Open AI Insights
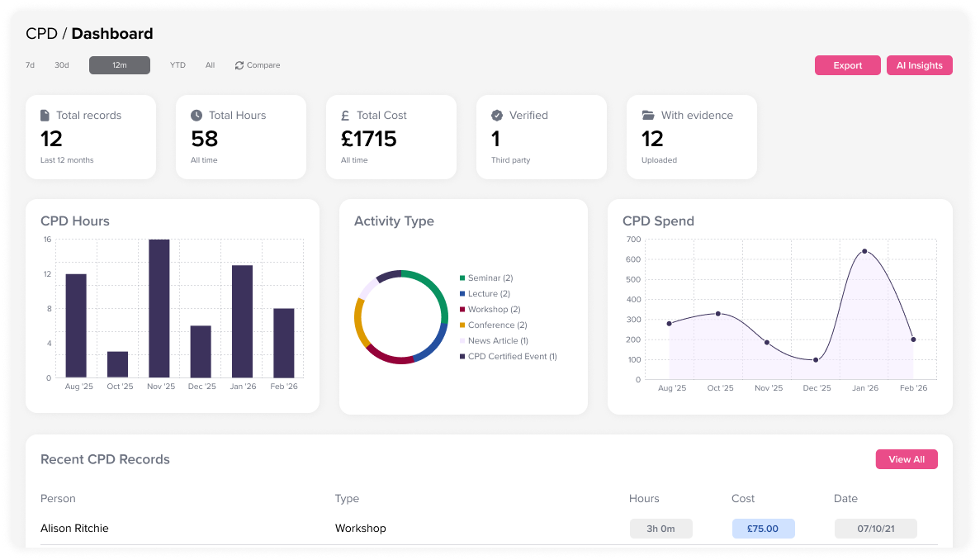Screen dimensions: 980x560 click(919, 65)
